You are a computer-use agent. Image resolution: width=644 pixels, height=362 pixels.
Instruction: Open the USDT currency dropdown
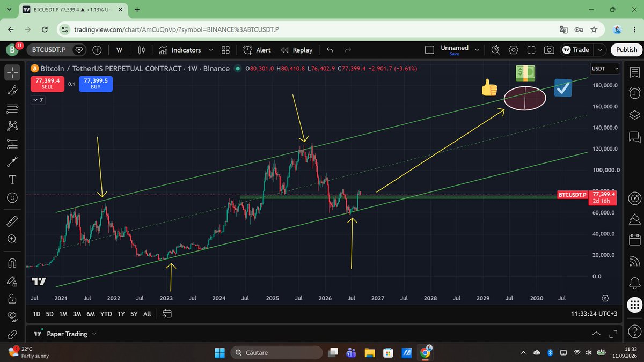pos(605,69)
